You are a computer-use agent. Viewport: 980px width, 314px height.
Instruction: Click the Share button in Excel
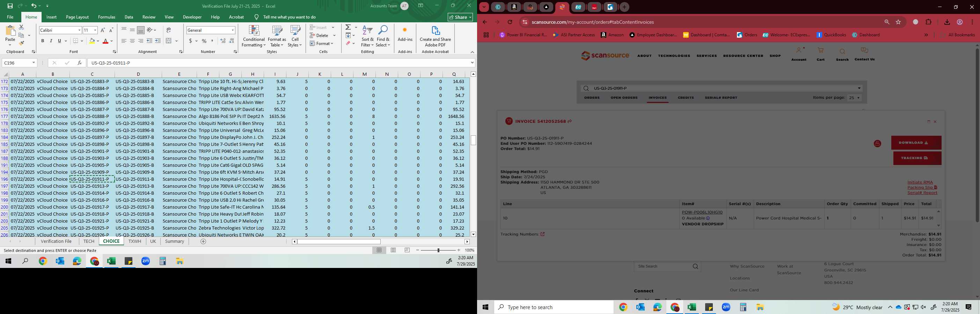tap(460, 17)
